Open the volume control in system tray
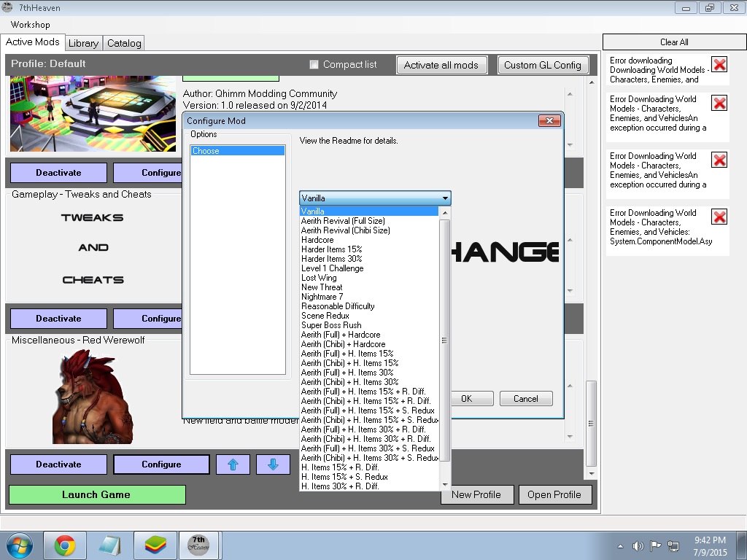The width and height of the screenshot is (747, 560). click(x=638, y=546)
